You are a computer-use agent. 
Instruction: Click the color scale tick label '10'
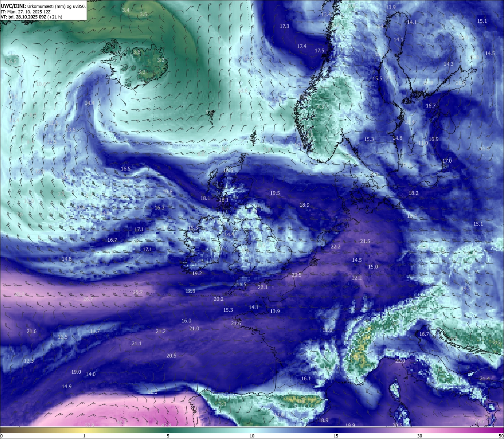point(252,436)
